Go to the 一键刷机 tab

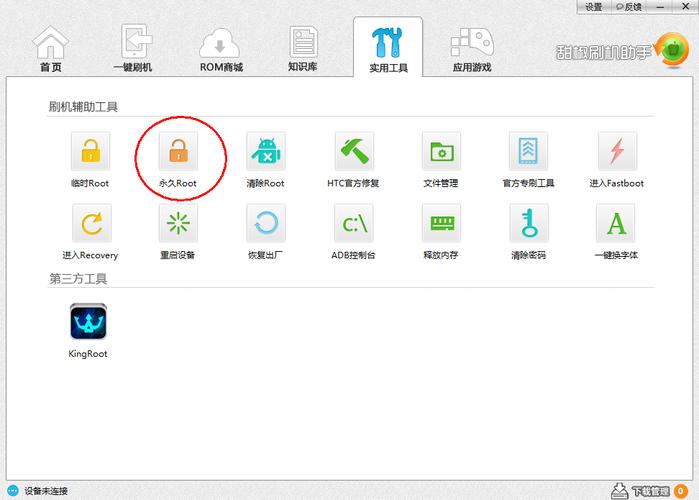coord(135,50)
